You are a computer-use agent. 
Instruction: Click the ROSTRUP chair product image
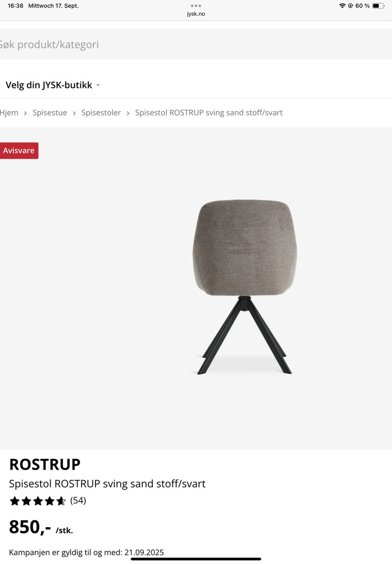pyautogui.click(x=245, y=287)
